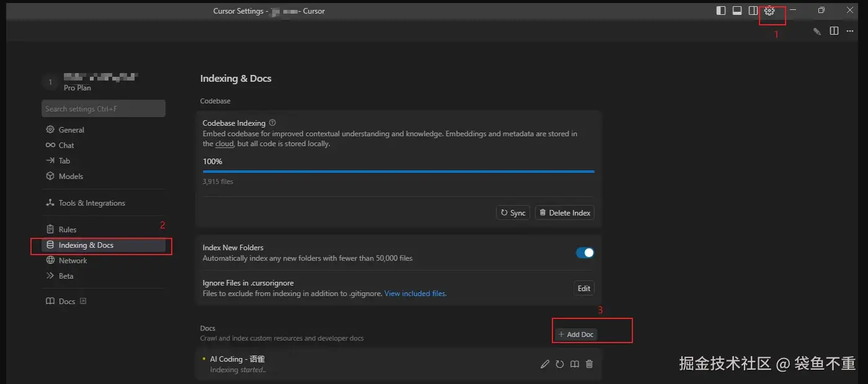This screenshot has width=868, height=384.
Task: Click the indexing progress bar
Action: pyautogui.click(x=399, y=172)
